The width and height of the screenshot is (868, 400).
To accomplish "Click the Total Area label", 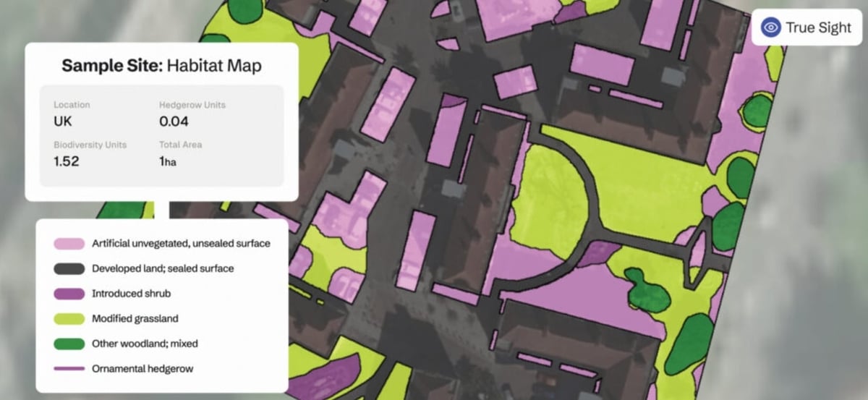I will pyautogui.click(x=181, y=145).
